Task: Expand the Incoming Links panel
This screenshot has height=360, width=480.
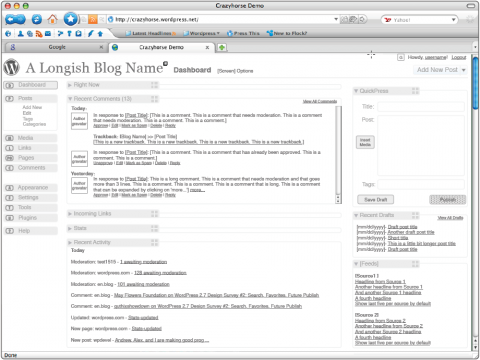Action: [x=70, y=214]
